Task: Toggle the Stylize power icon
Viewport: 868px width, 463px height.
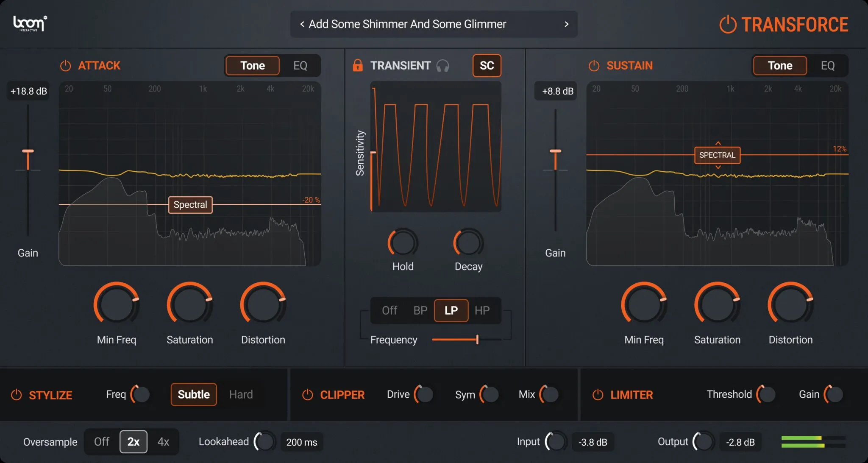Action: (16, 395)
